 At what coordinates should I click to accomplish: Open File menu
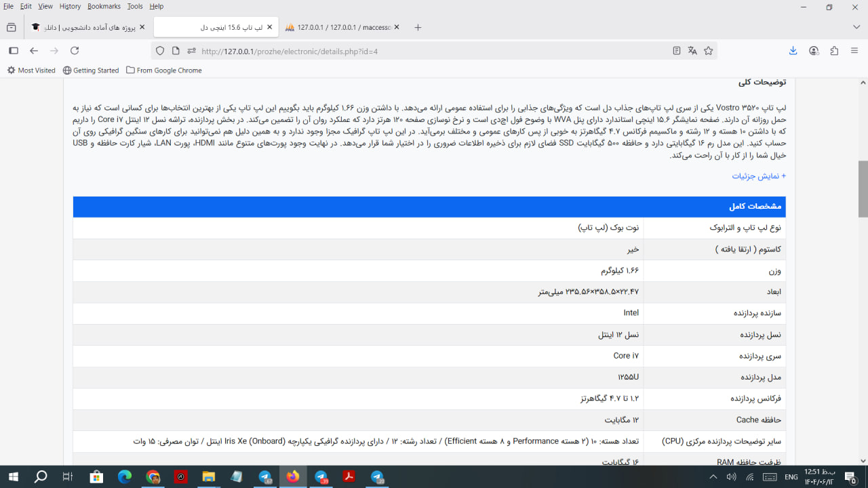9,6
